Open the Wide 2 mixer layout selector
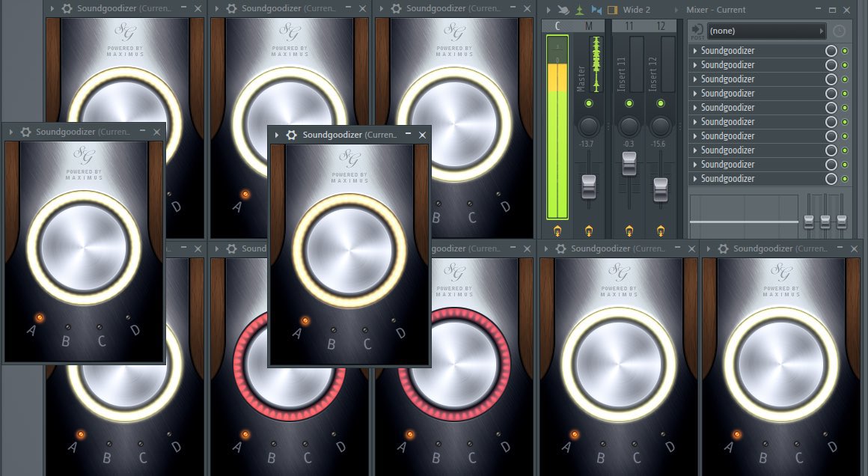Viewport: 868px width, 476px height. 637,10
